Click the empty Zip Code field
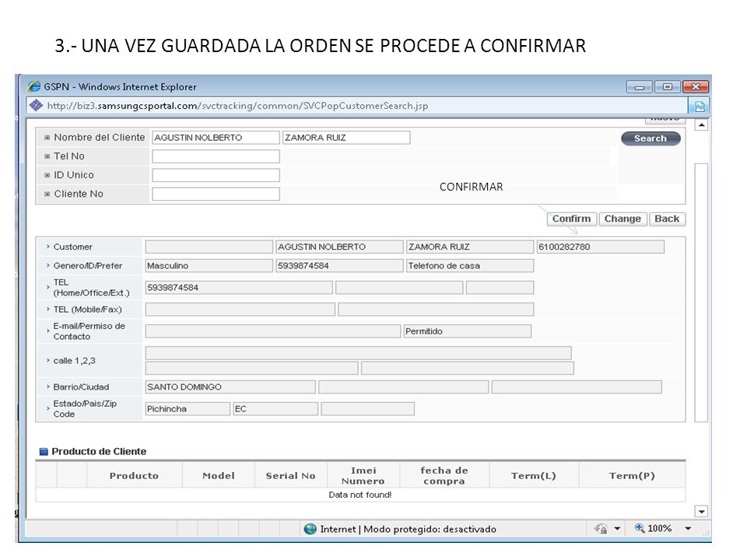This screenshot has width=747, height=560. point(368,408)
